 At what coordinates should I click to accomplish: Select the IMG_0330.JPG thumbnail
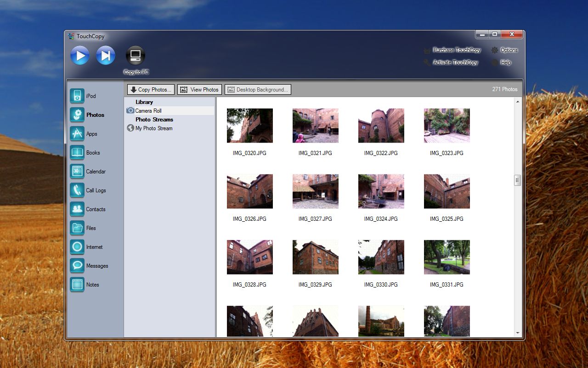coord(381,257)
